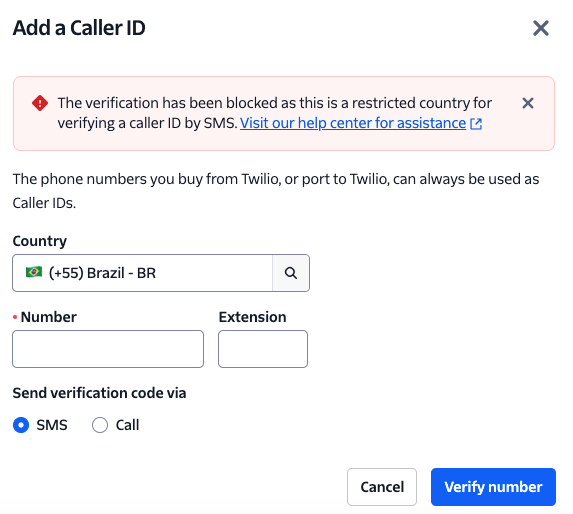
Task: Dismiss the red verification blocked alert
Action: click(528, 103)
